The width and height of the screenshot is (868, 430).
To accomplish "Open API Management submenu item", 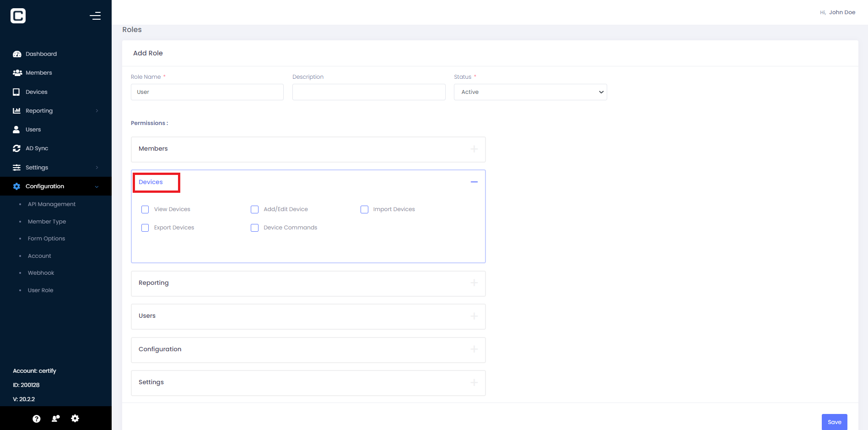I will (x=52, y=204).
